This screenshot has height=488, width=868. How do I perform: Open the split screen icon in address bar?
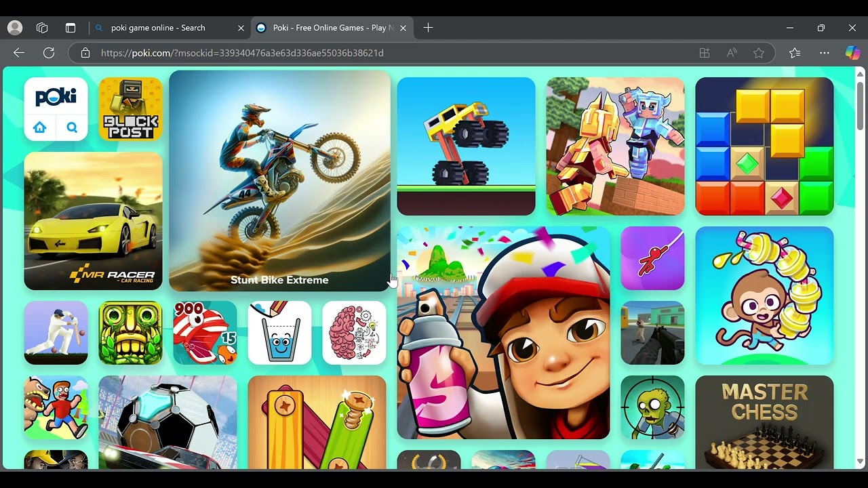tap(705, 53)
